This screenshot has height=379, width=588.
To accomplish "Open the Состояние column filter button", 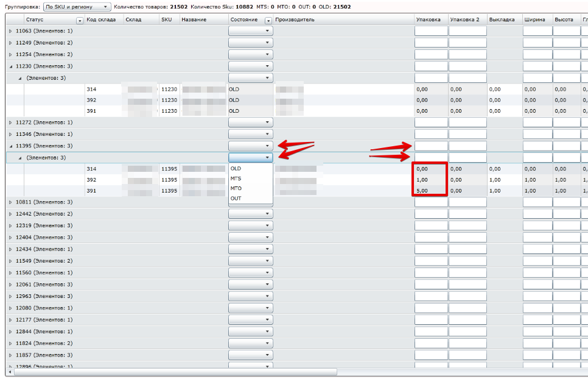I will (268, 20).
